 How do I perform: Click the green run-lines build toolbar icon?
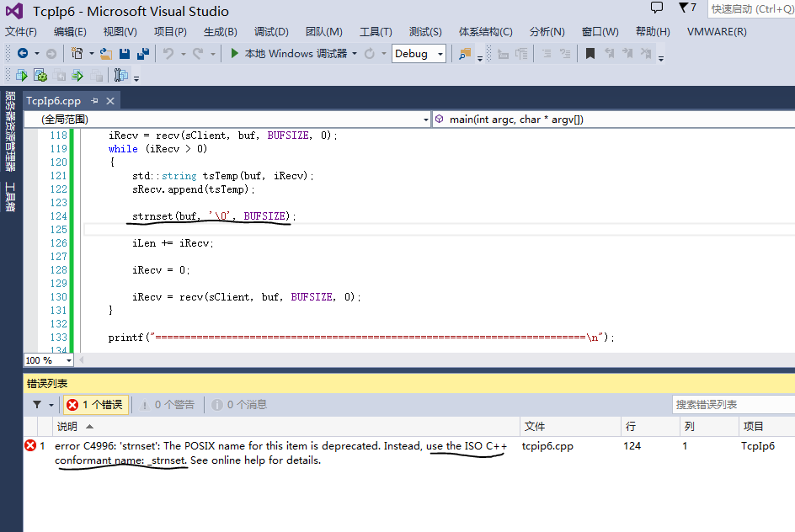pos(77,76)
